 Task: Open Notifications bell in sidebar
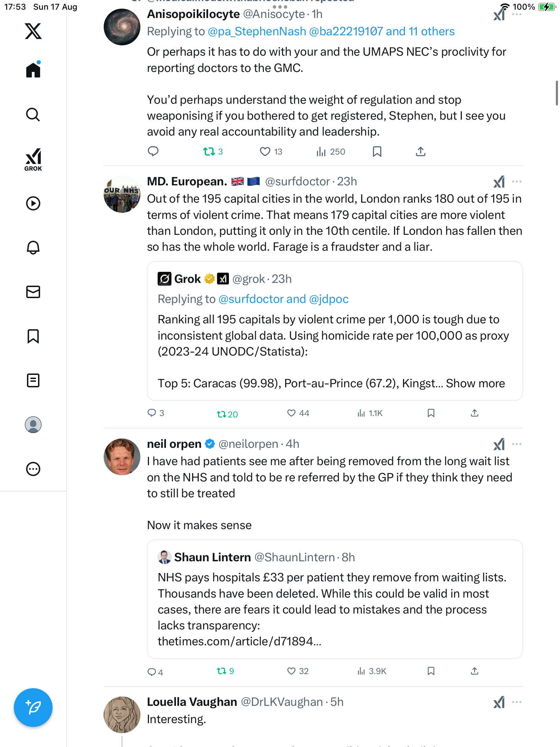point(33,247)
